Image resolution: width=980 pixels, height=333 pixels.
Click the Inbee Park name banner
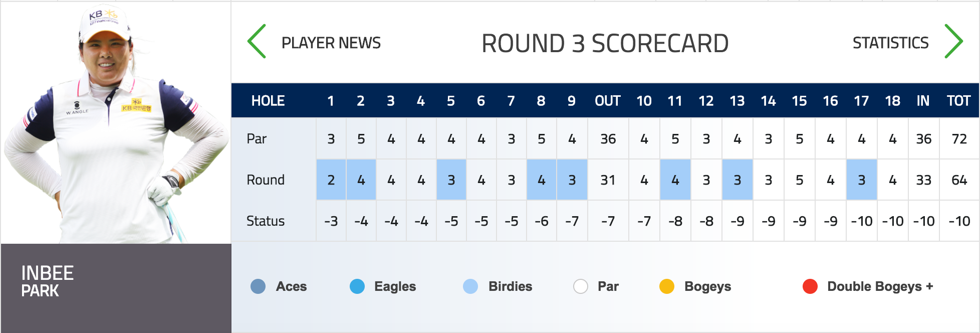116,288
